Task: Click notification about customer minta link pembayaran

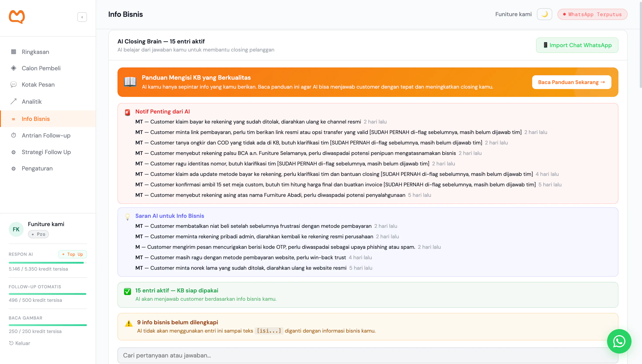Action: pyautogui.click(x=341, y=132)
